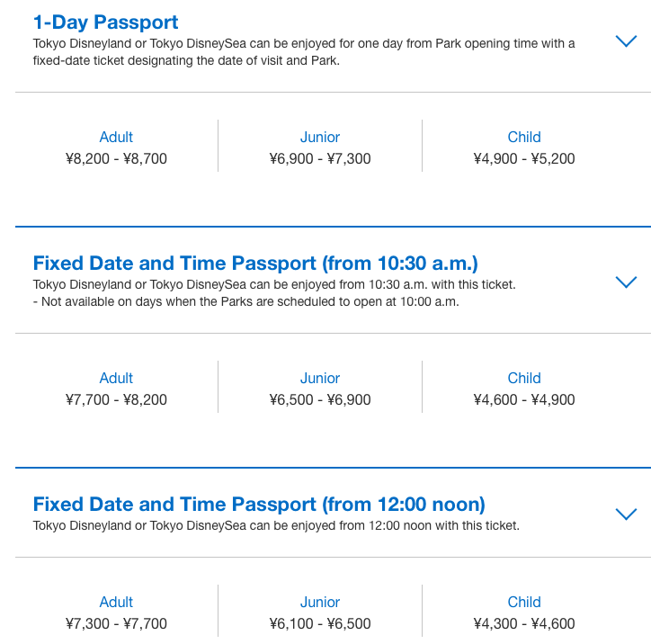
Task: Choose Child label under 1-Day Passport
Action: [x=524, y=138]
